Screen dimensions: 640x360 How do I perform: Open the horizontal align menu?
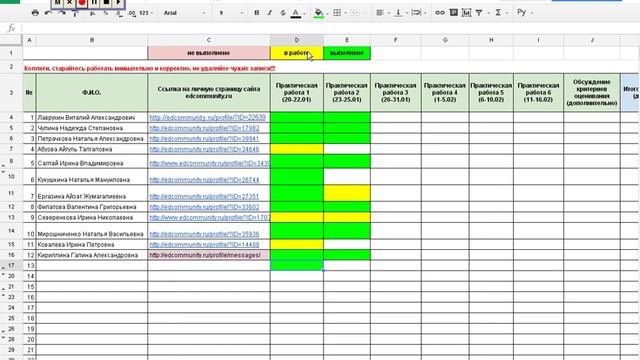[382, 13]
